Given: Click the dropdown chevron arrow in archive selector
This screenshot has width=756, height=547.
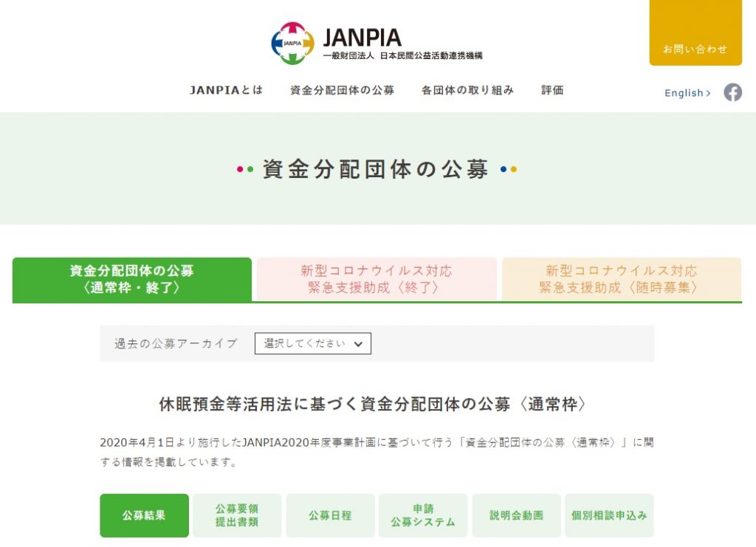Looking at the screenshot, I should pyautogui.click(x=358, y=344).
